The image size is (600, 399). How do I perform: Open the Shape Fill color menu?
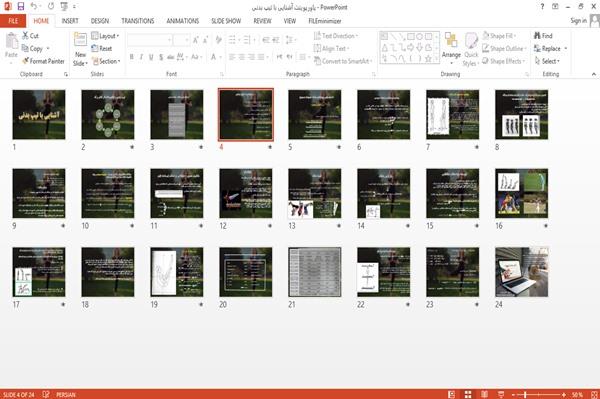500,36
